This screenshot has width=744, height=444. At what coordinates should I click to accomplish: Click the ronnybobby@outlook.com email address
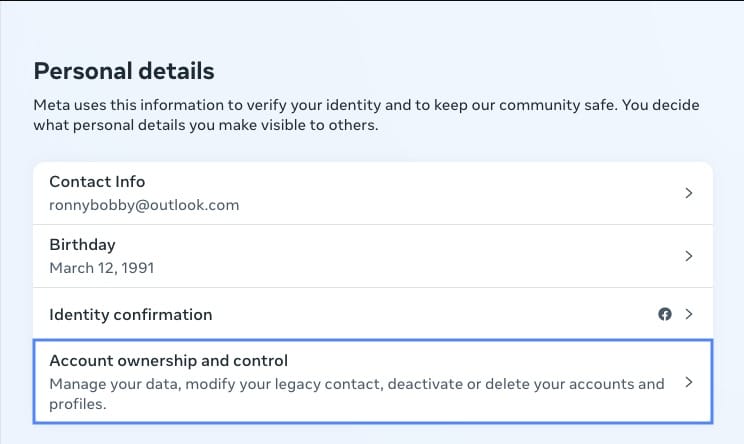pyautogui.click(x=144, y=205)
